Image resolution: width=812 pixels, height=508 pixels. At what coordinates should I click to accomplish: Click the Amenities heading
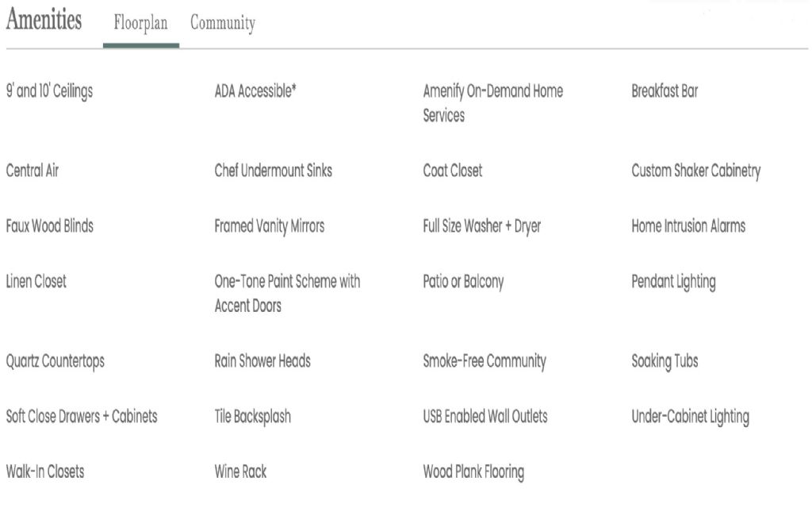click(44, 20)
